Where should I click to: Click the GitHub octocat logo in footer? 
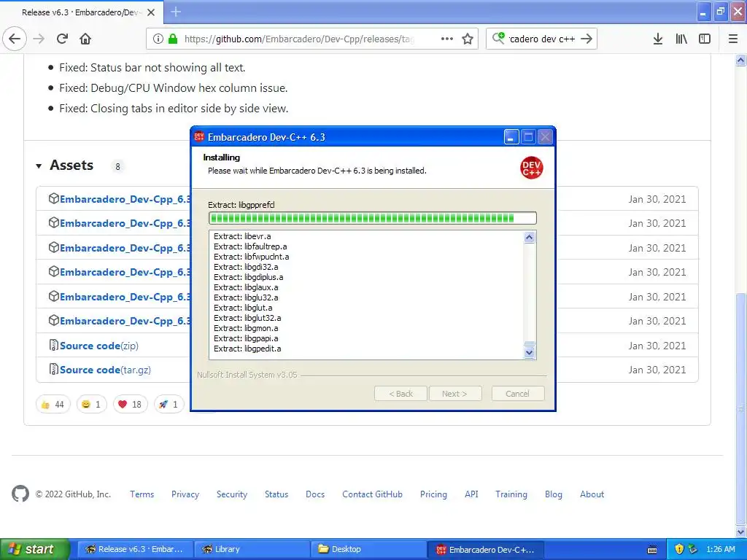click(x=20, y=494)
